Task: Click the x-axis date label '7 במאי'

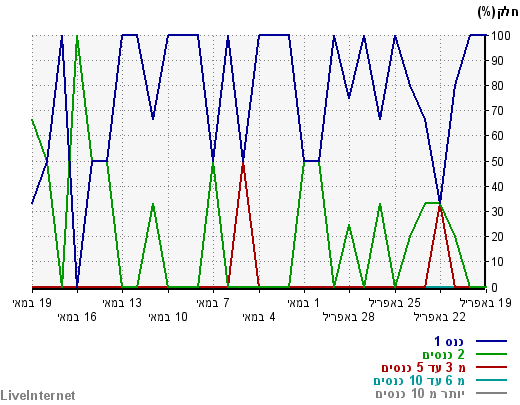Action: 213,303
